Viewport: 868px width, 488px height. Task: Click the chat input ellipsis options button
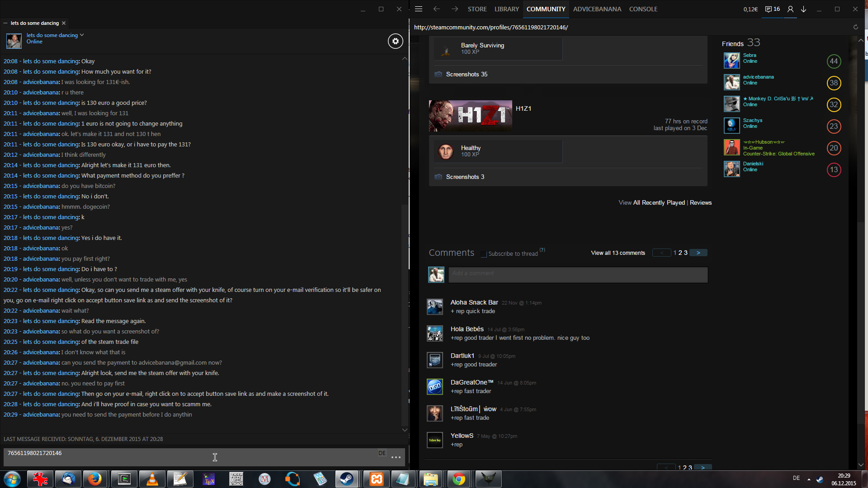pos(396,457)
